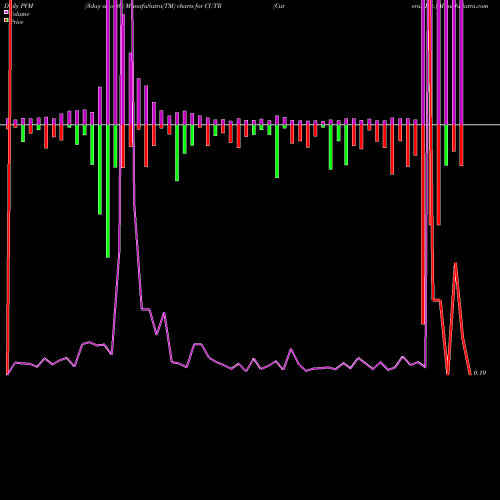Click the '0.10' value label at line end
The image size is (500, 500).
pyautogui.click(x=479, y=373)
